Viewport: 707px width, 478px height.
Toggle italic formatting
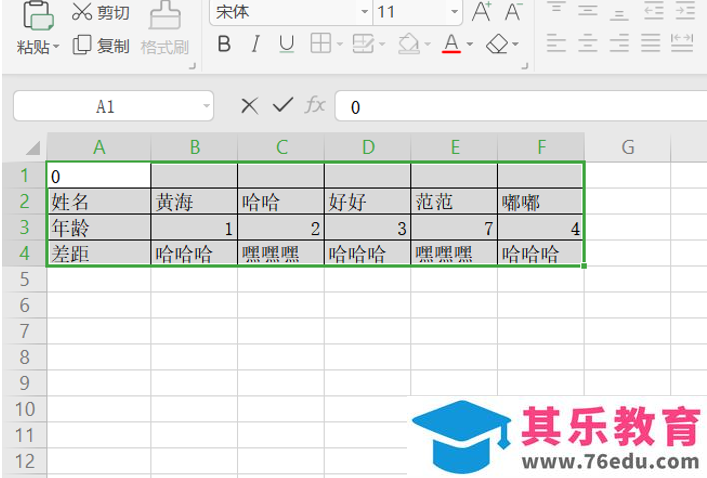[256, 44]
